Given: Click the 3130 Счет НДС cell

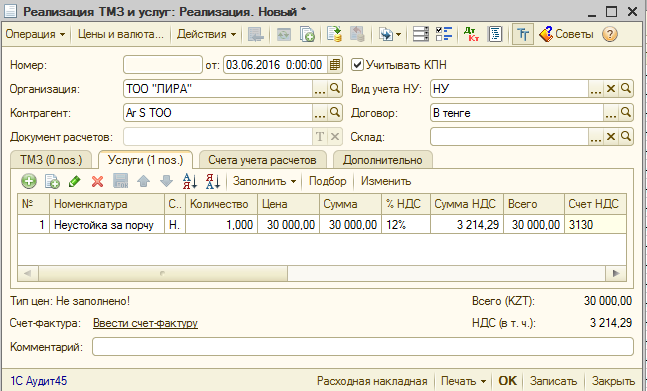Looking at the screenshot, I should click(595, 225).
